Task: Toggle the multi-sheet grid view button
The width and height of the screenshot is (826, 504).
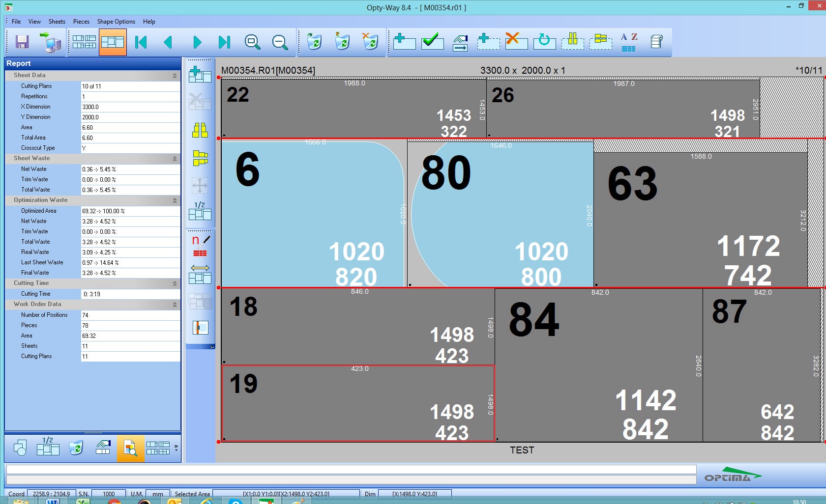Action: tap(84, 42)
